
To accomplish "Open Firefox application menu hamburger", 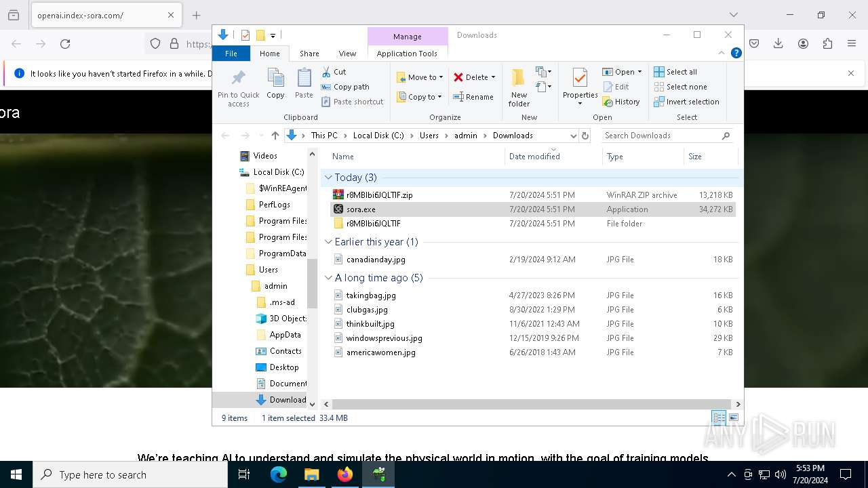I will [852, 43].
